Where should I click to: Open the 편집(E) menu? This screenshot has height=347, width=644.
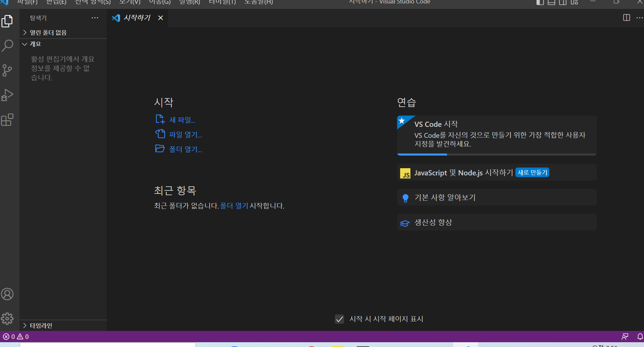coord(56,2)
